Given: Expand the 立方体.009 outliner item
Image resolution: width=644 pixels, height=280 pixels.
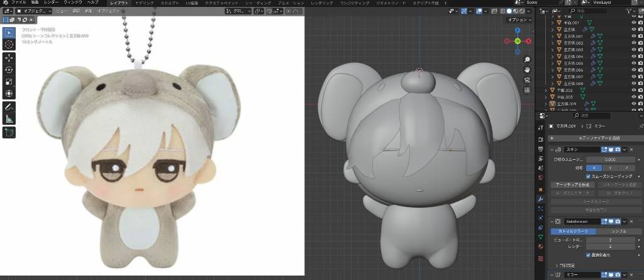Looking at the screenshot, I should click(x=547, y=103).
